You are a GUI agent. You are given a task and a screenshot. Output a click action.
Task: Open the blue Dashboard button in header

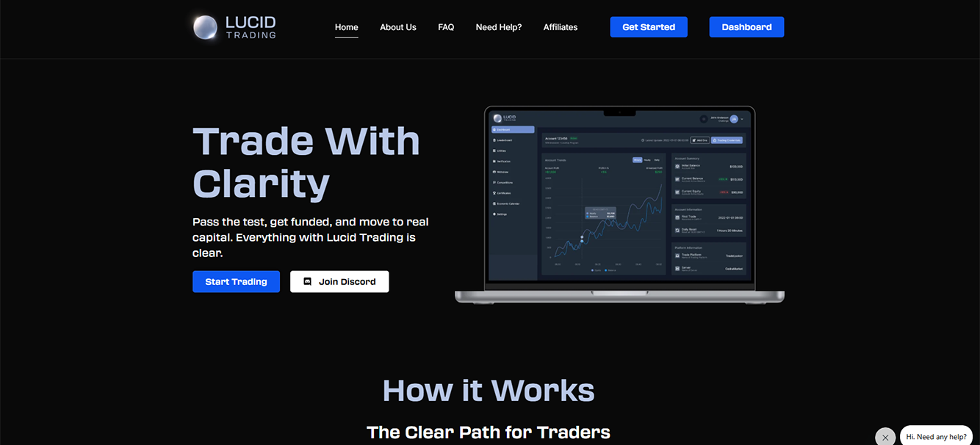pos(746,27)
